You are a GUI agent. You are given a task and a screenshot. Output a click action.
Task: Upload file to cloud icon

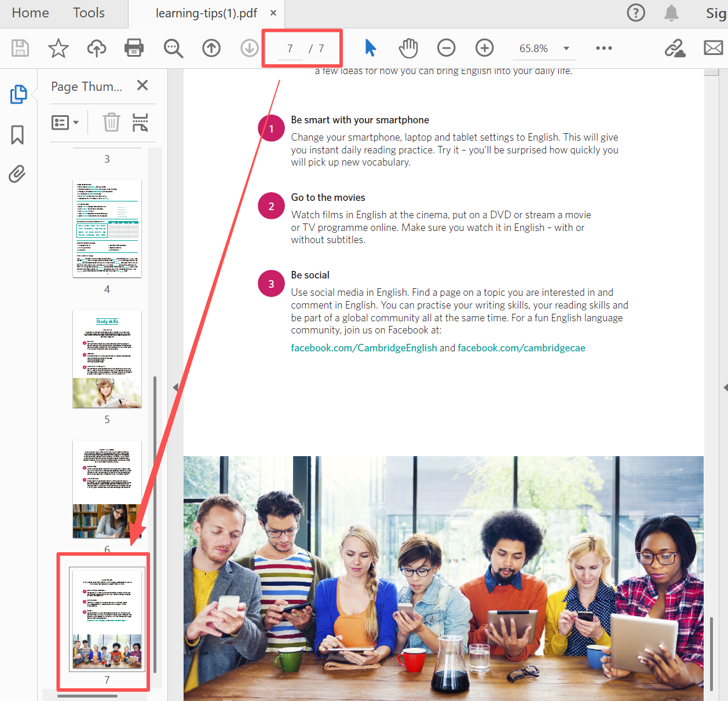96,48
